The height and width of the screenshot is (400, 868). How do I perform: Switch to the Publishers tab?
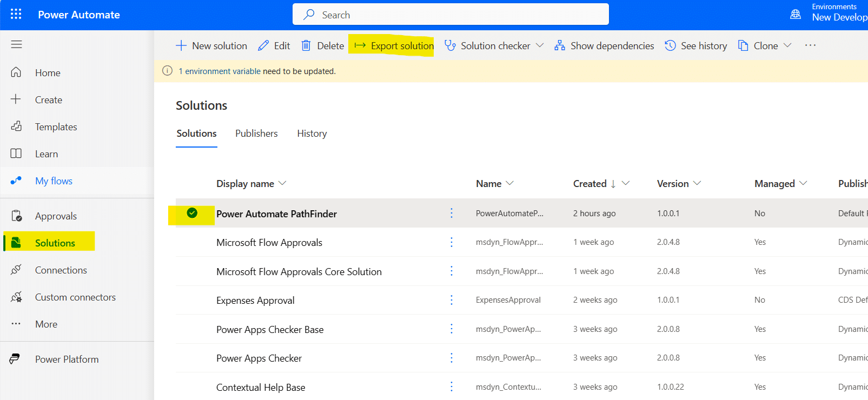tap(256, 134)
